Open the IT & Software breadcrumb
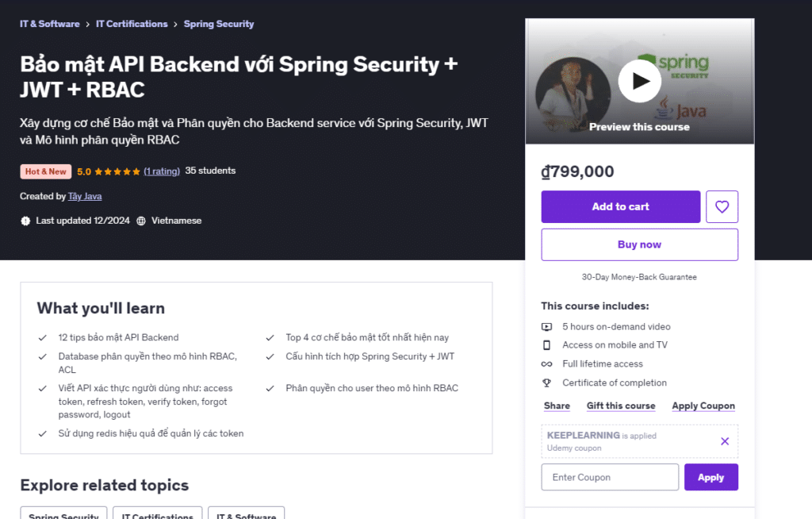The height and width of the screenshot is (519, 812). coord(50,24)
